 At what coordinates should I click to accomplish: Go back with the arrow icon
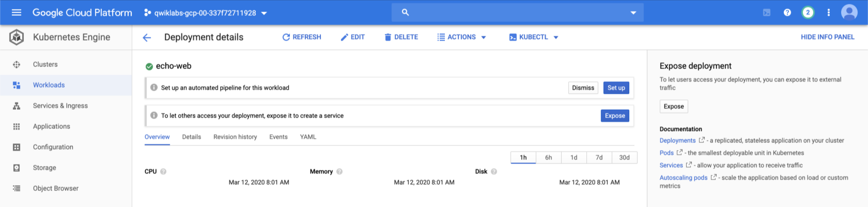[x=147, y=38]
